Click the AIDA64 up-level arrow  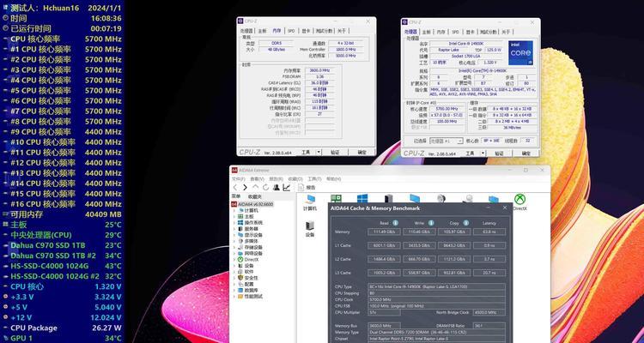(x=256, y=188)
